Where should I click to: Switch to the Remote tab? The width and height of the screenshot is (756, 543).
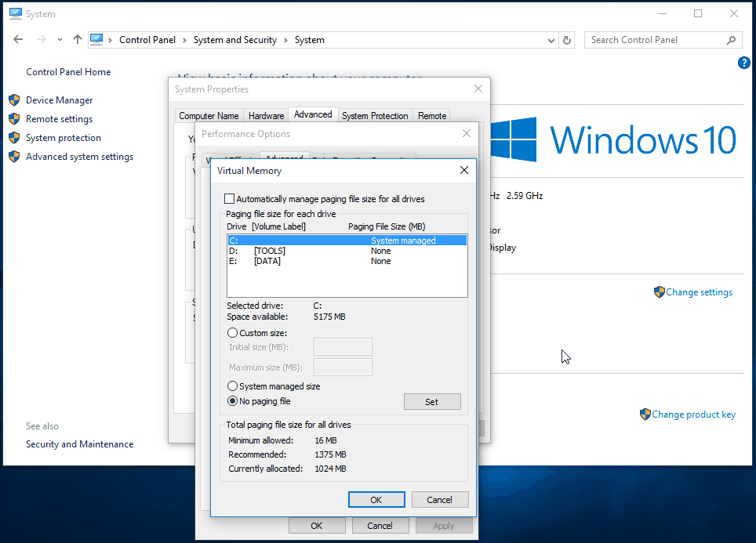[x=432, y=116]
